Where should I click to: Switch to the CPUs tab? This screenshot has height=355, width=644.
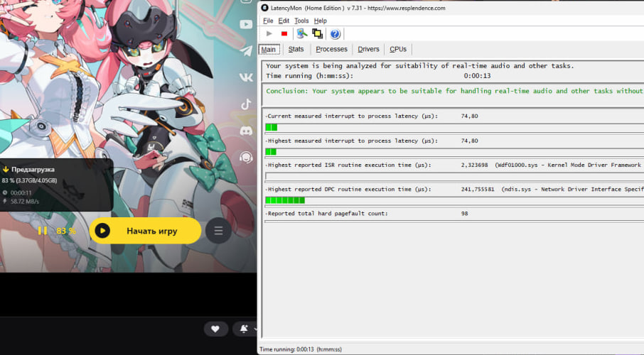tap(398, 49)
